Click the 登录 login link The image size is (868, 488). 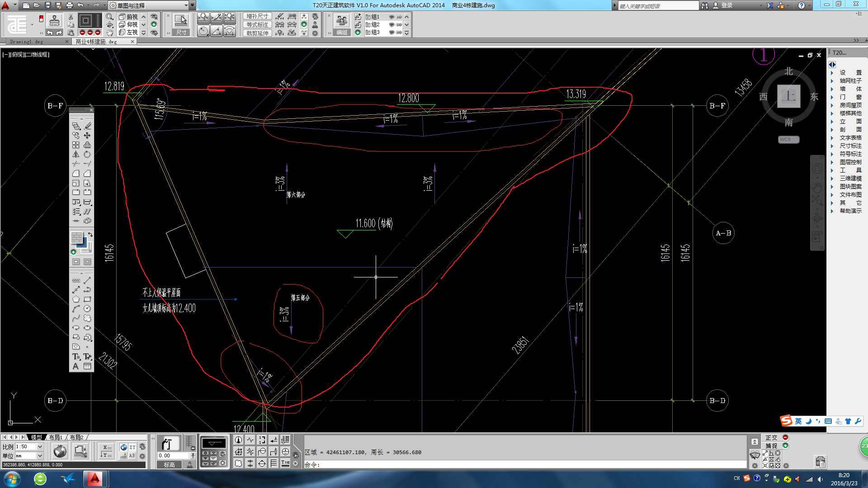[727, 5]
